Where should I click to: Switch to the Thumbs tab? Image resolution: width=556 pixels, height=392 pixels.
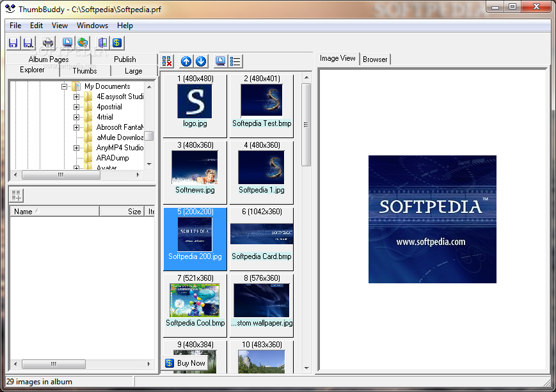(x=84, y=71)
